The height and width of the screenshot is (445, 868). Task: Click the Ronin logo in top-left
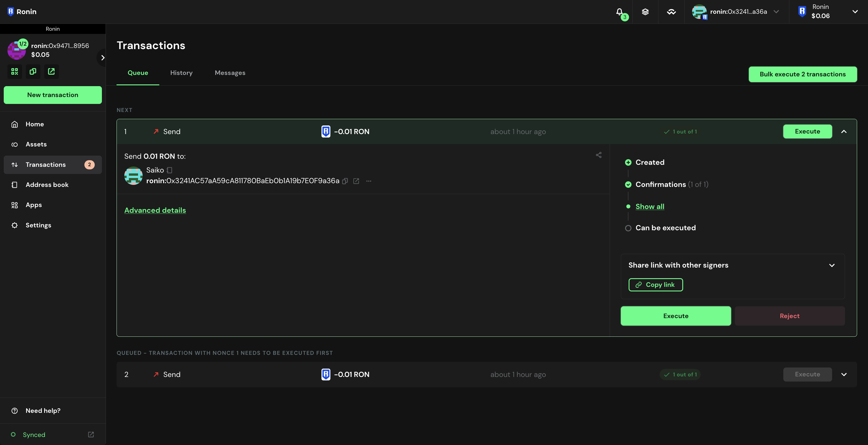[22, 11]
